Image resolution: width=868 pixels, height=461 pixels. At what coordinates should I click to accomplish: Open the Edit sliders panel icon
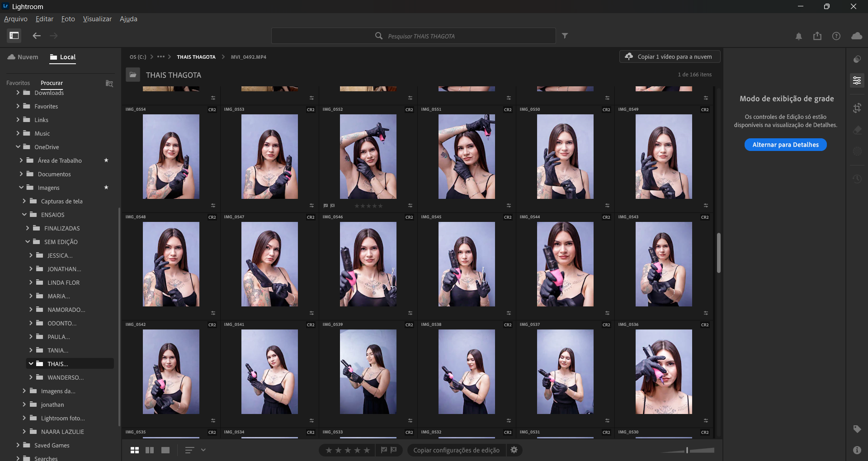coord(857,81)
